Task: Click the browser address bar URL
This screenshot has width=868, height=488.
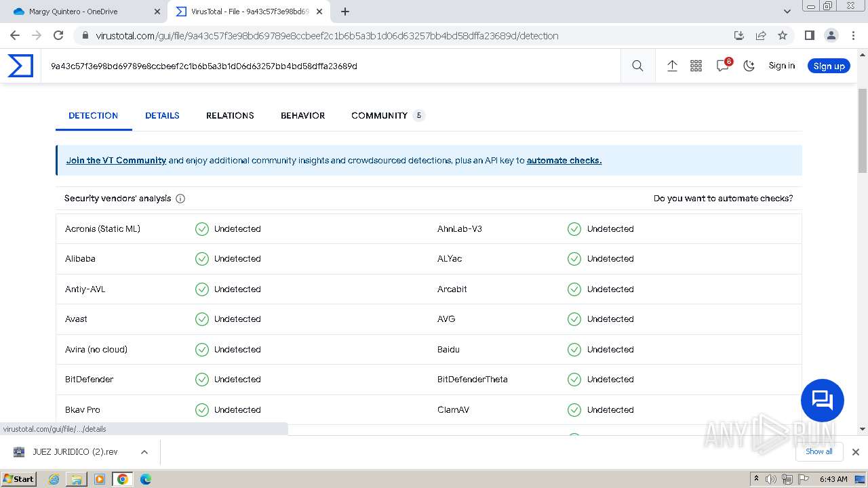Action: [327, 35]
